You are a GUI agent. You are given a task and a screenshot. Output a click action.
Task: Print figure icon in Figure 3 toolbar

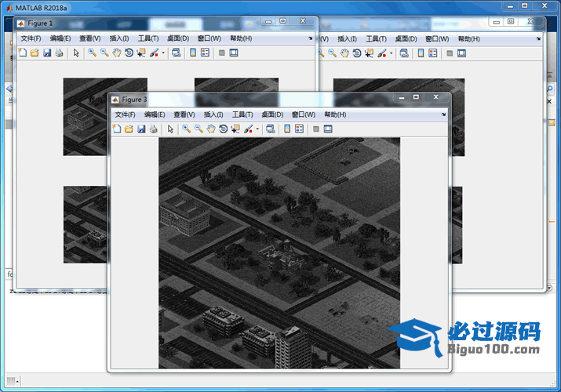pyautogui.click(x=154, y=129)
